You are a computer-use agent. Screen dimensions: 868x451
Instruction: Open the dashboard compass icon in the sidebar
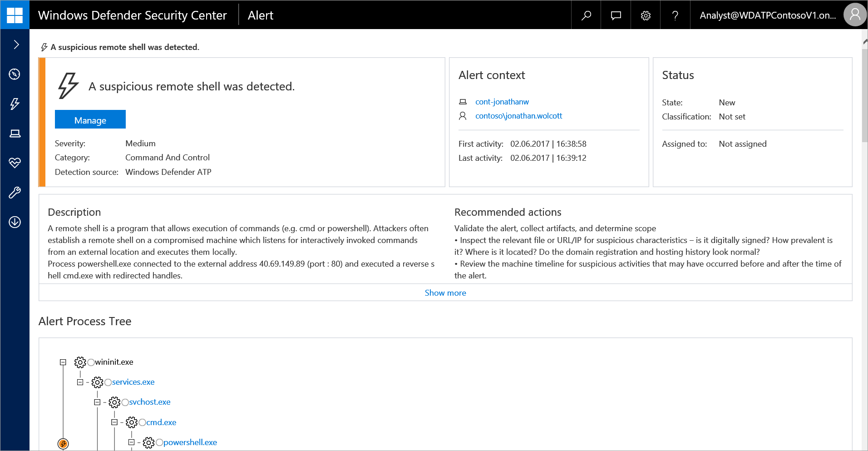point(15,74)
